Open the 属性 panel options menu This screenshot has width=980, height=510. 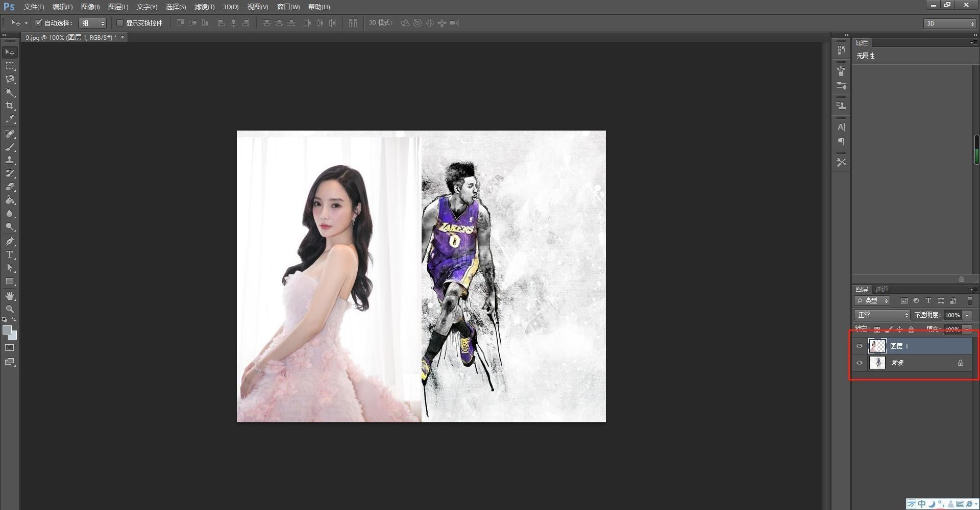coord(973,43)
